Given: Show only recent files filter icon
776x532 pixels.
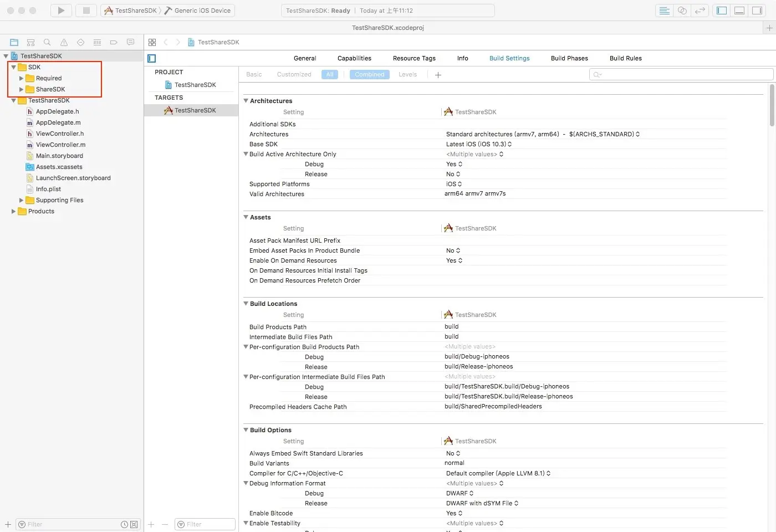Looking at the screenshot, I should [x=125, y=524].
